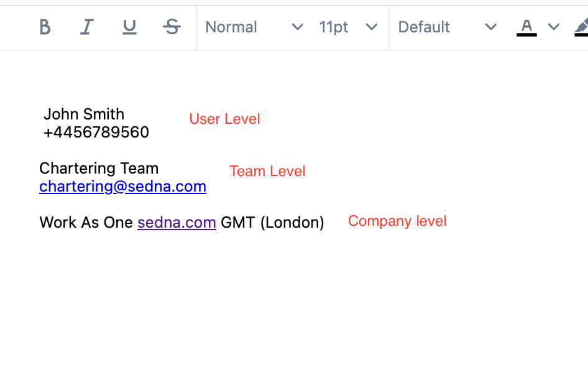Toggle bold formatting
The height and width of the screenshot is (387, 588).
[x=45, y=27]
